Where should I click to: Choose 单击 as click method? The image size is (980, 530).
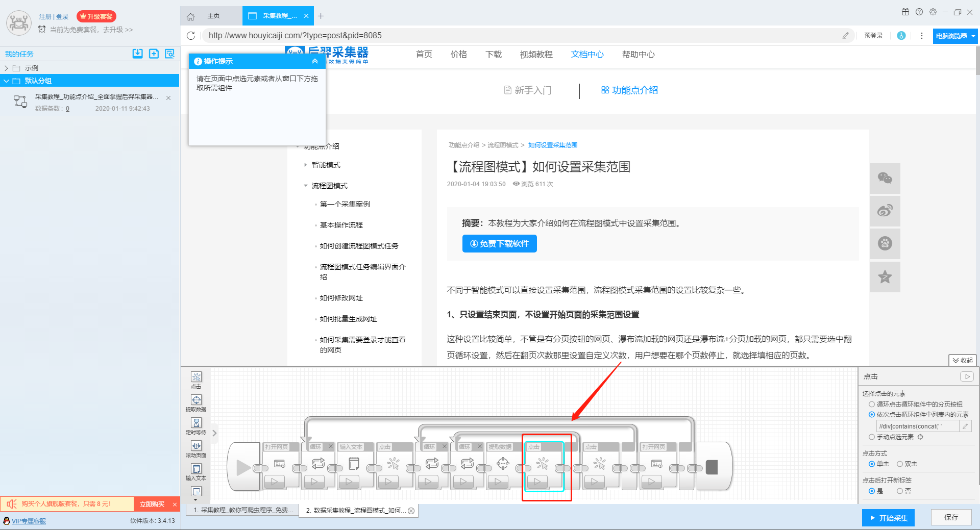(x=872, y=464)
